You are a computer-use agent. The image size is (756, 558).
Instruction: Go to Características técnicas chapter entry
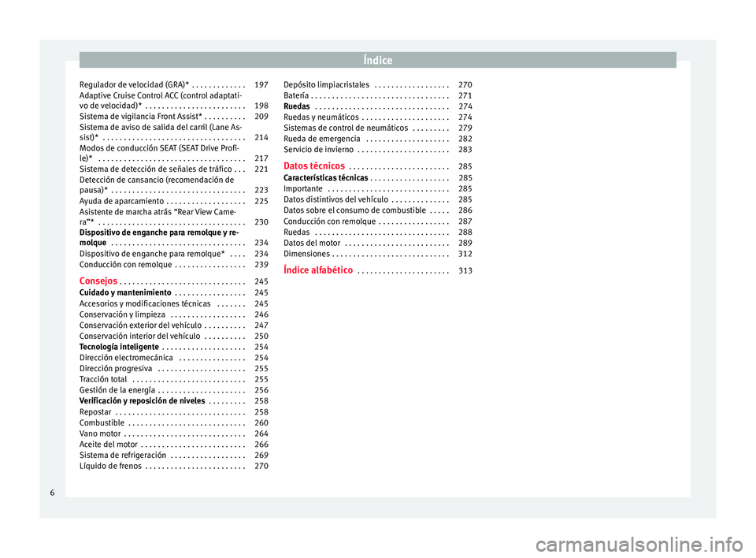point(325,178)
